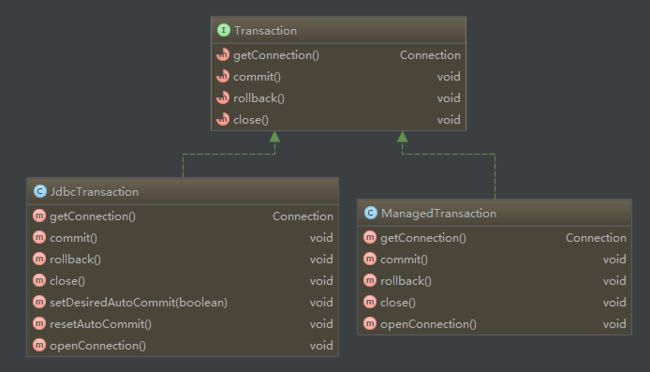The image size is (650, 372).
Task: Select close() in the JdbcTransaction node
Action: pyautogui.click(x=67, y=281)
